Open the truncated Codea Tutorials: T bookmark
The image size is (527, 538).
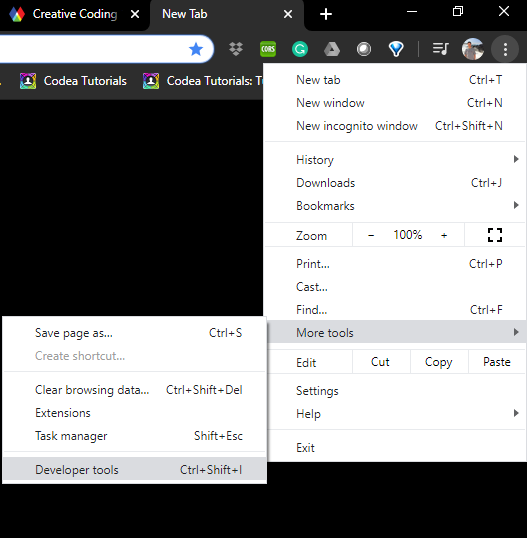tap(203, 81)
